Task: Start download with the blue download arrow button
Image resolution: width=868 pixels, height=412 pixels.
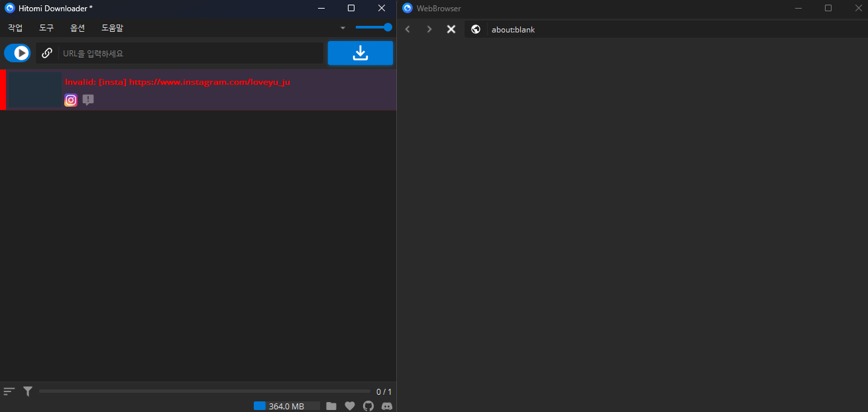Action: pos(360,52)
